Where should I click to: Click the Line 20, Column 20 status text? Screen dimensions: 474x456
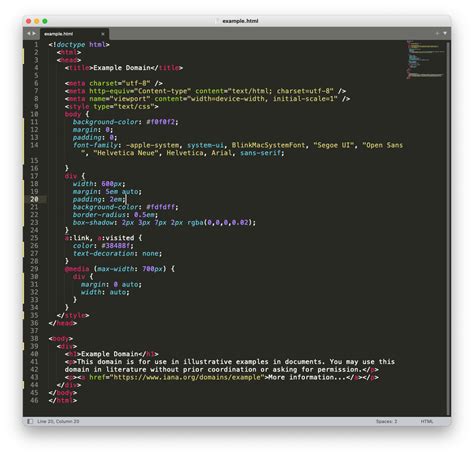(x=58, y=421)
